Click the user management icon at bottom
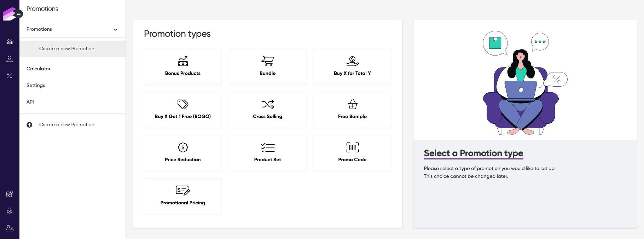 10,228
